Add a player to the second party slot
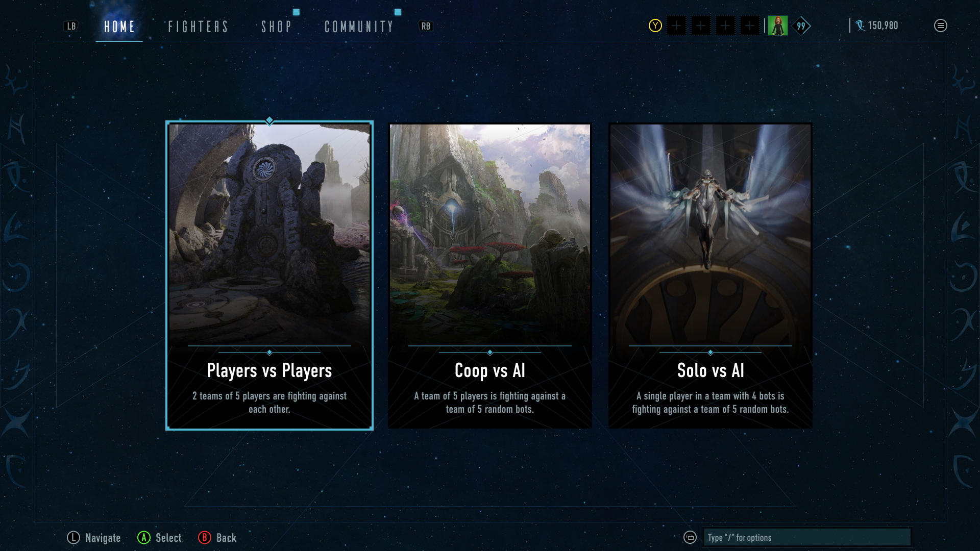The width and height of the screenshot is (980, 551). point(701,26)
